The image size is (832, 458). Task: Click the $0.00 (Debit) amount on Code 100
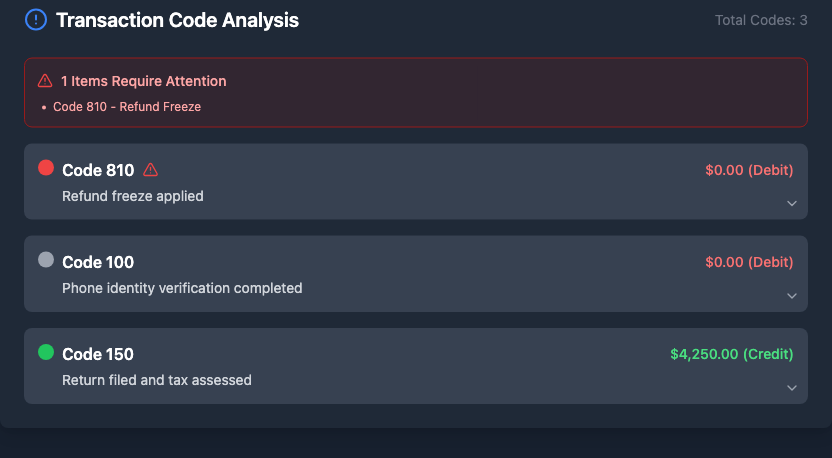[x=749, y=262]
